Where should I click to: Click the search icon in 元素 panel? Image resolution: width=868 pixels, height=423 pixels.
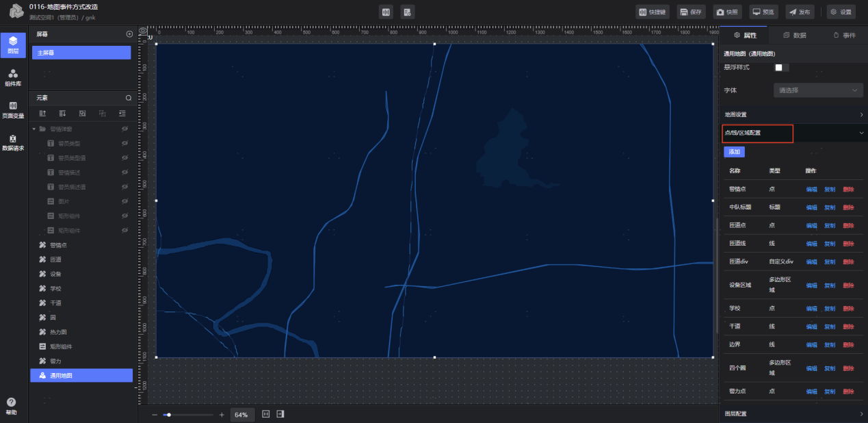point(128,98)
